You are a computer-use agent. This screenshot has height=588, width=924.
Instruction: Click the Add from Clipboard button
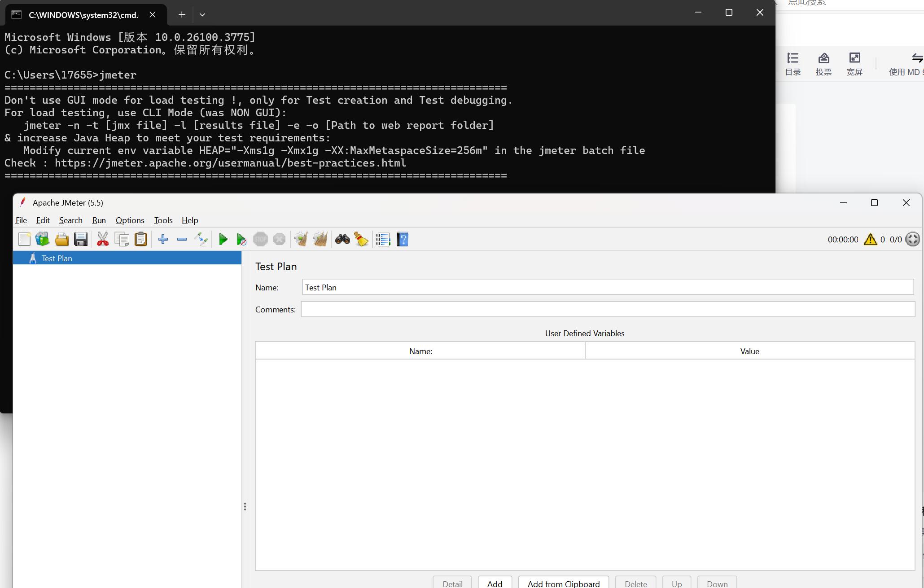(563, 583)
